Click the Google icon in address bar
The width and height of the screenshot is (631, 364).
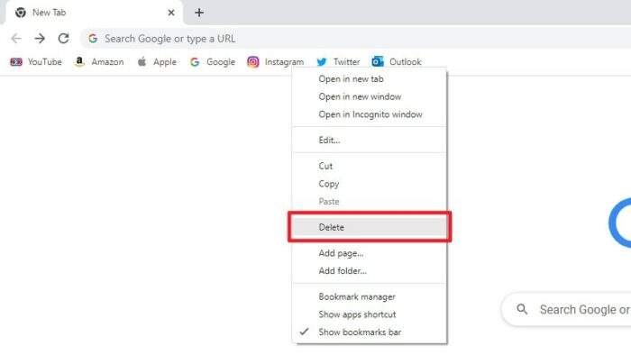point(93,39)
